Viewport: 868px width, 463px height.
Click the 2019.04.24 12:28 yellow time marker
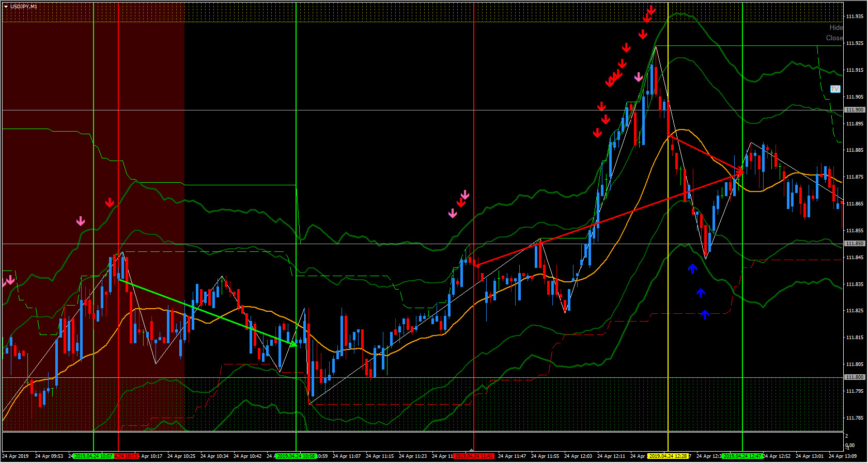(x=668, y=456)
